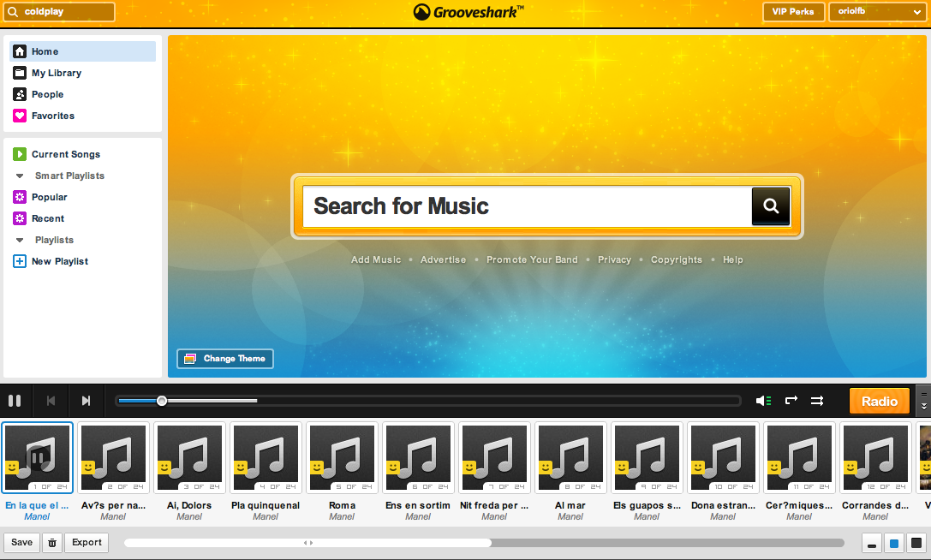Screen dimensions: 931x560
Task: Select Recent in the sidebar
Action: pos(48,218)
